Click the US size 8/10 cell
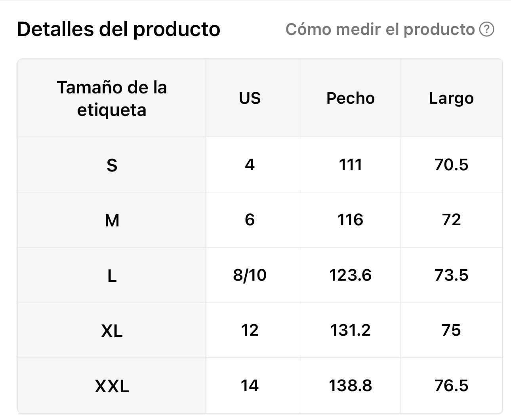The height and width of the screenshot is (420, 511). pyautogui.click(x=250, y=275)
